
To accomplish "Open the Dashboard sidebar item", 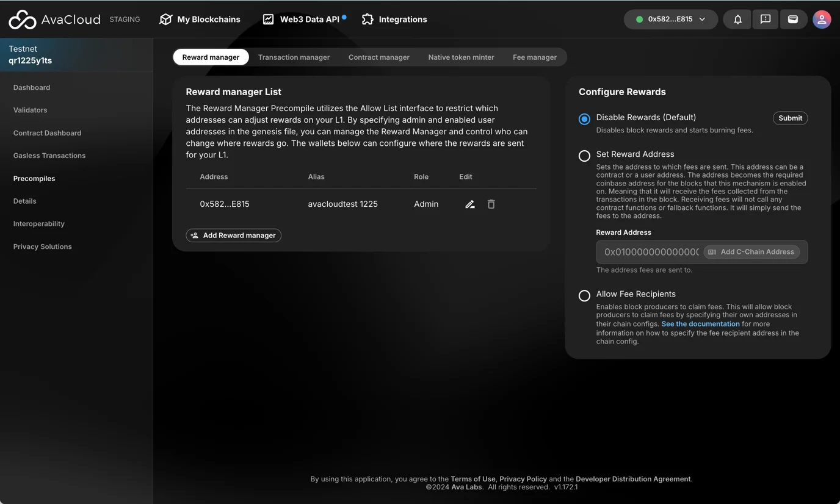I will point(32,88).
